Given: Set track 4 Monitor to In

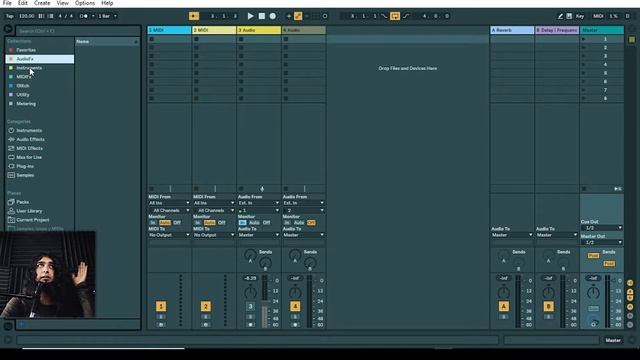Looking at the screenshot, I should (287, 223).
